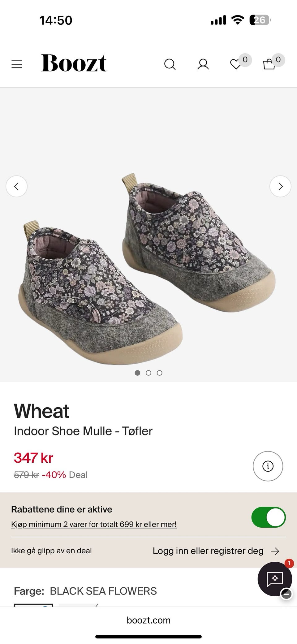Minimize the chat widget badge
Image resolution: width=297 pixels, height=644 pixels.
point(286,594)
